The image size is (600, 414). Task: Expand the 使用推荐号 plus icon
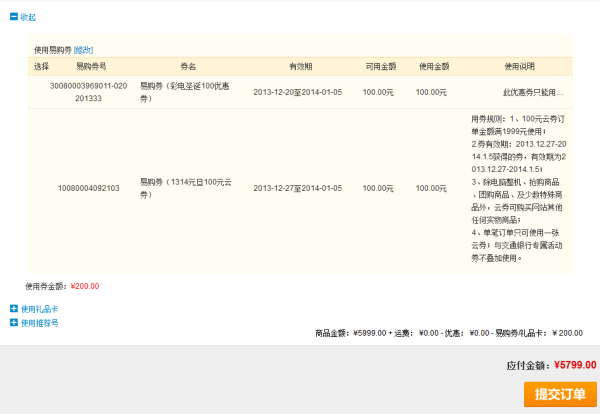14,323
